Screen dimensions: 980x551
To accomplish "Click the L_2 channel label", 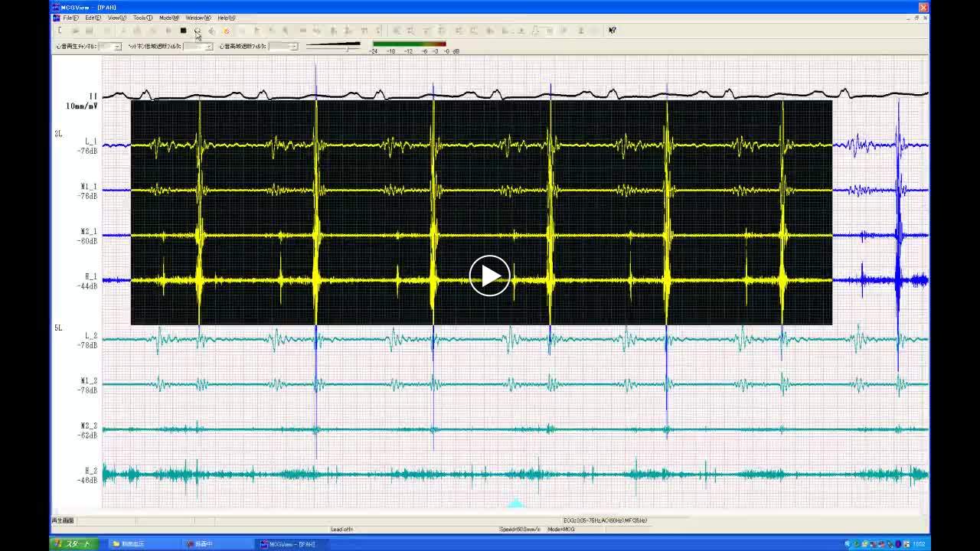I will tap(90, 336).
